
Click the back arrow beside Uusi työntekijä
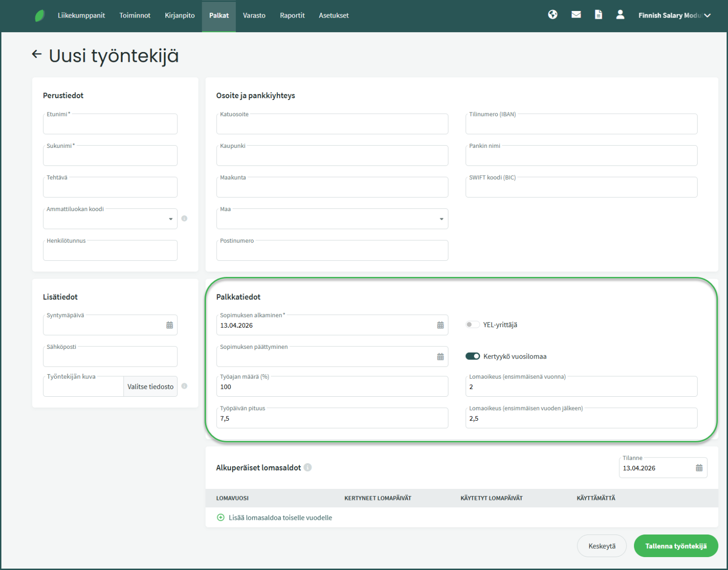tap(37, 54)
